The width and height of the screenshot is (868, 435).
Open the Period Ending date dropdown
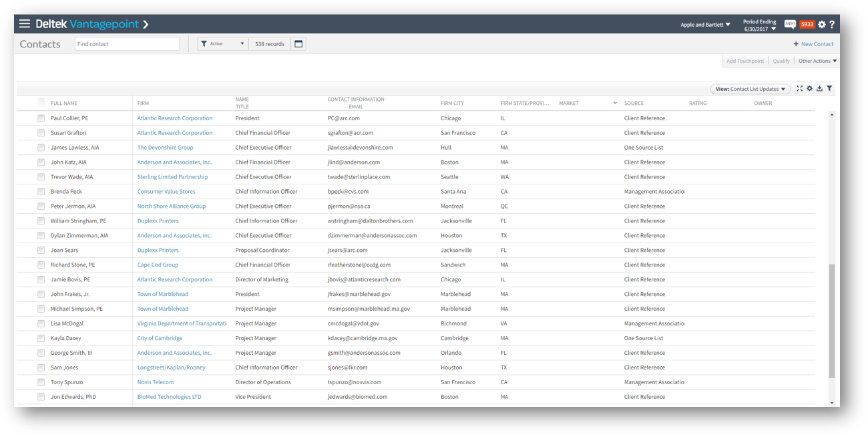[759, 24]
